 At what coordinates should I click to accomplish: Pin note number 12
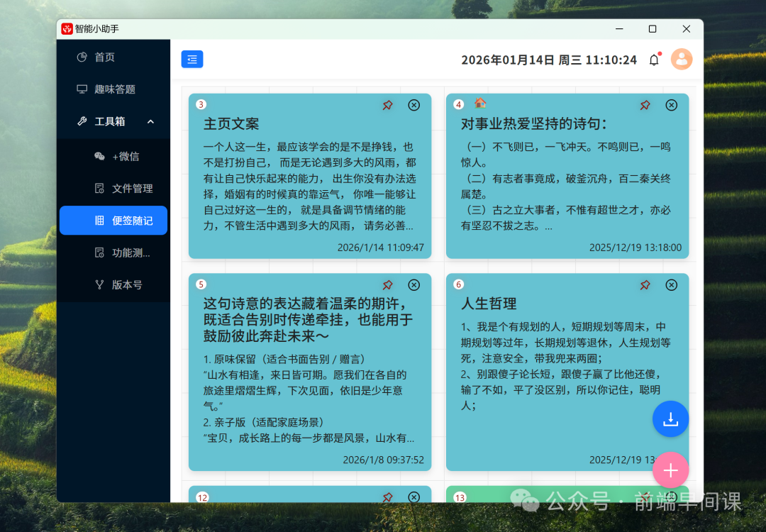pos(387,497)
